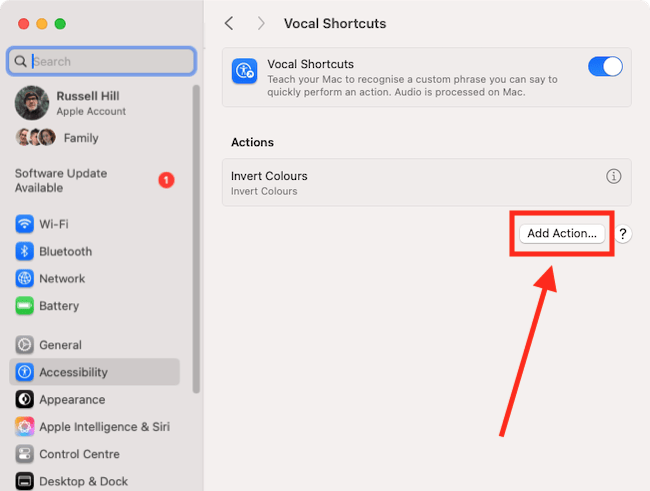Open Russell Hill Apple Account profile

(90, 103)
